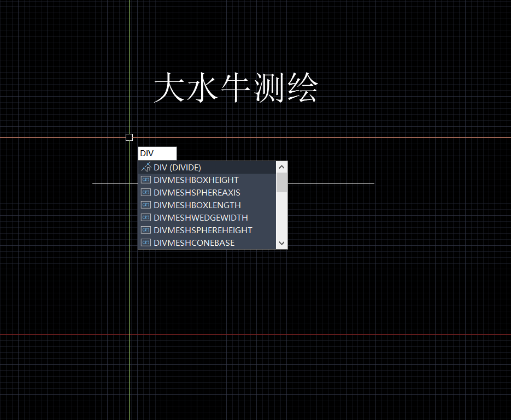Choose DIVMESHWEDGEWIDTH in the suggestion list
Viewport: 511px width, 420px height.
tap(201, 217)
